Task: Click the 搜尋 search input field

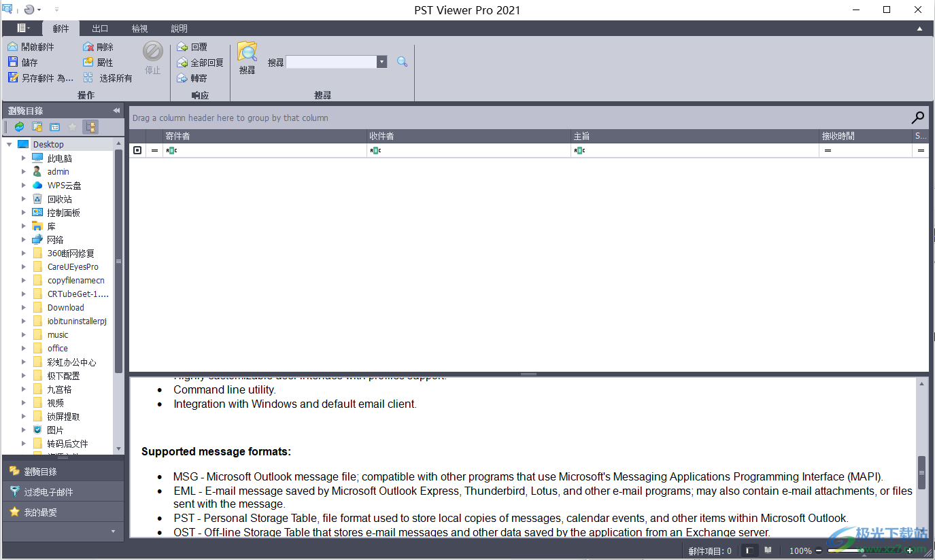Action: pos(331,62)
